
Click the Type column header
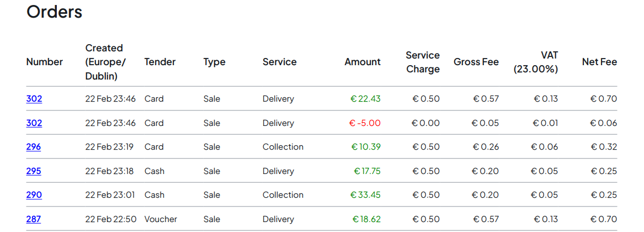(x=214, y=62)
